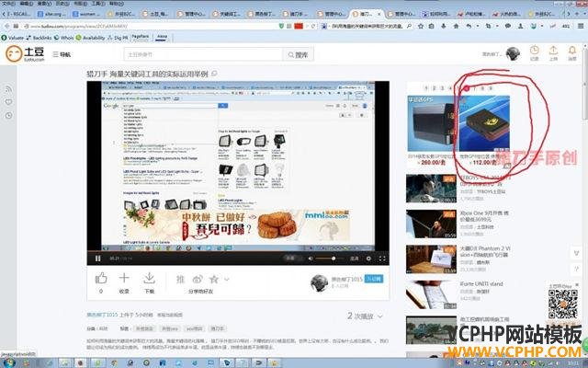Share video via the Weibo icon

pos(197,279)
